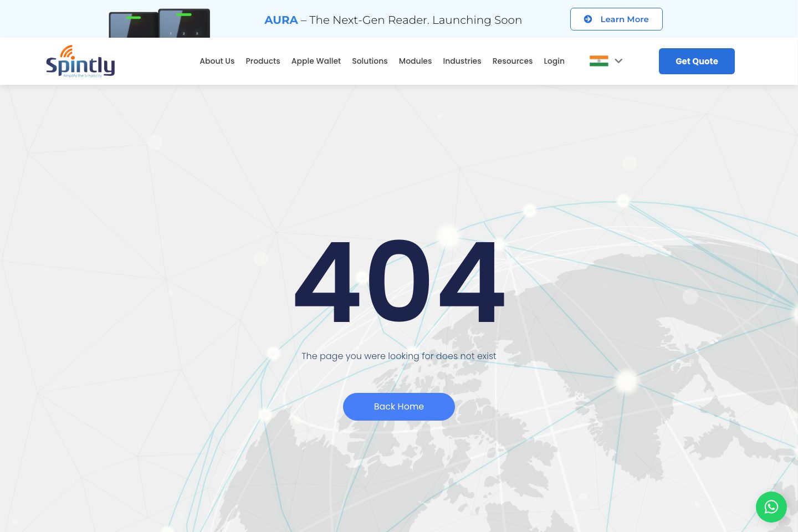798x532 pixels.
Task: Click the Login link
Action: [x=554, y=61]
